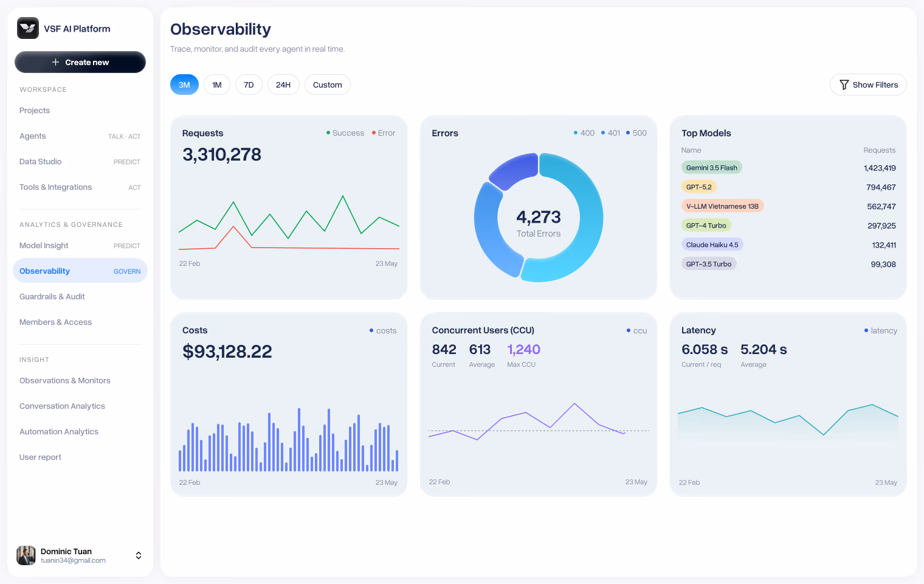Image resolution: width=924 pixels, height=584 pixels.
Task: Click the Name column header
Action: click(x=691, y=150)
